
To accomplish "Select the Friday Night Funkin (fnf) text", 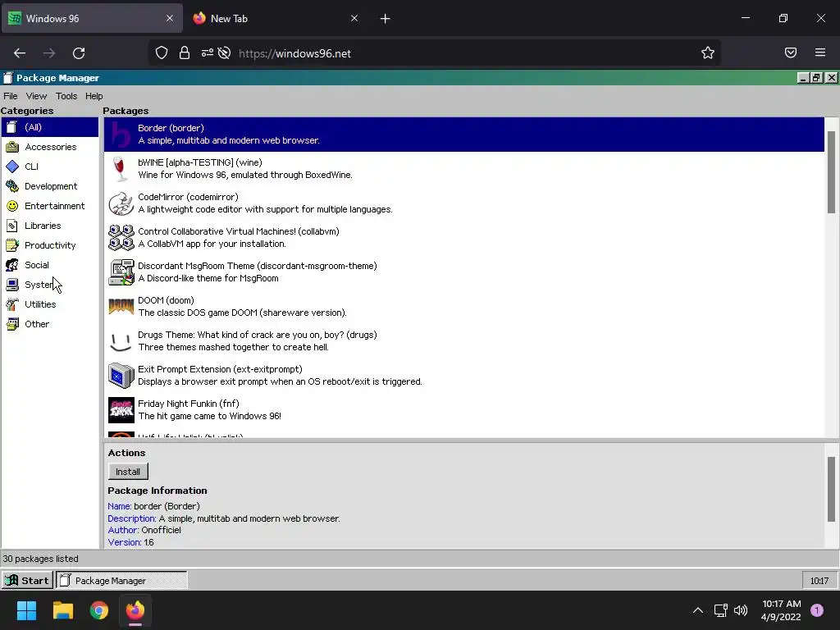I will point(189,404).
